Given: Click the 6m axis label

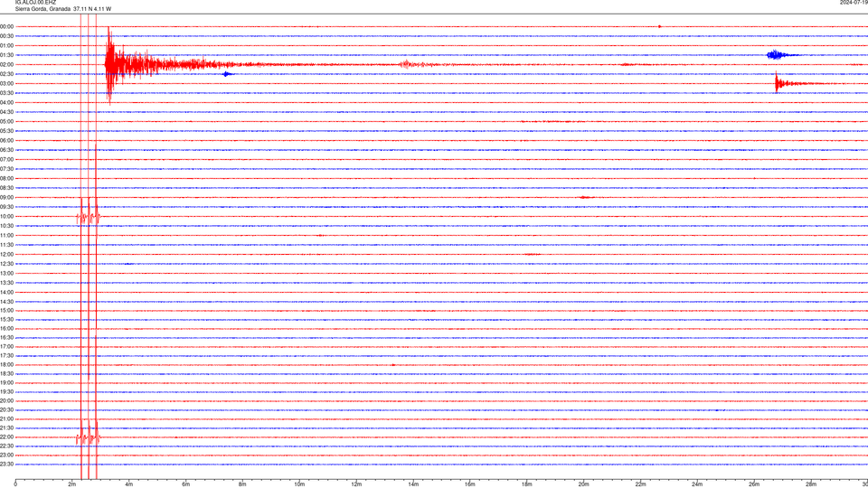Looking at the screenshot, I should [186, 484].
